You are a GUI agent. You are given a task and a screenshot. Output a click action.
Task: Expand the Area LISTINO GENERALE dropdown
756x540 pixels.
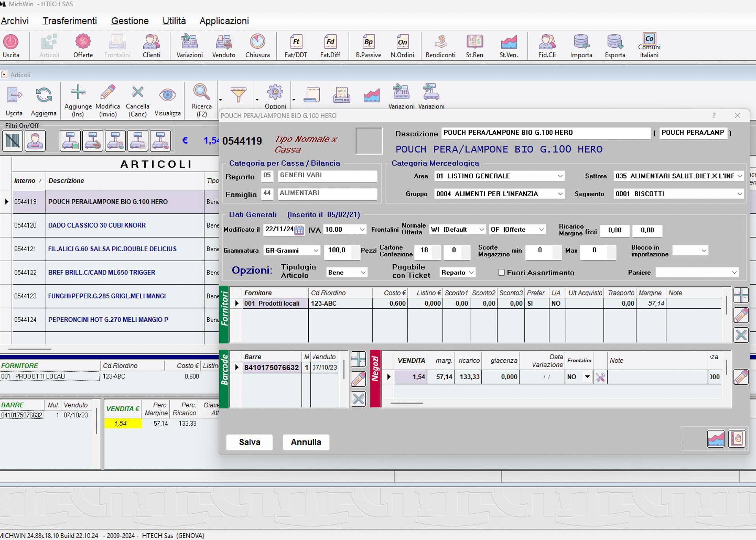click(560, 176)
